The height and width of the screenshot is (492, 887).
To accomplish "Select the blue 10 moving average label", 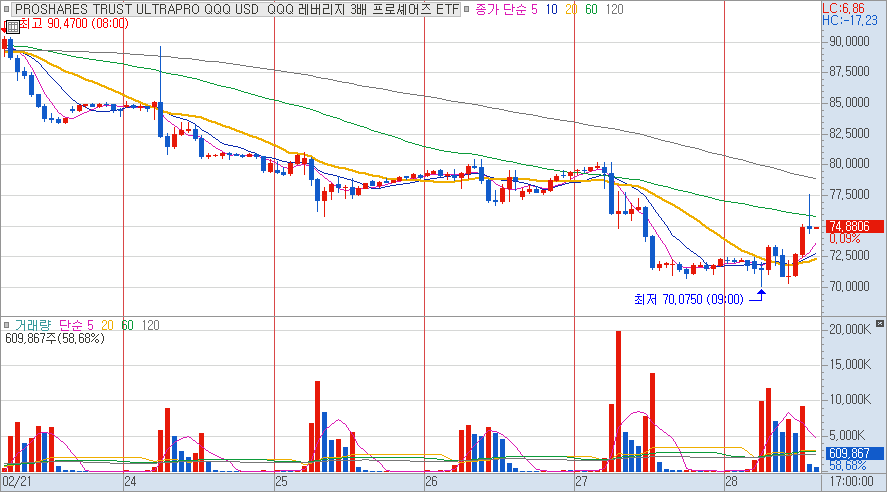I will point(551,9).
